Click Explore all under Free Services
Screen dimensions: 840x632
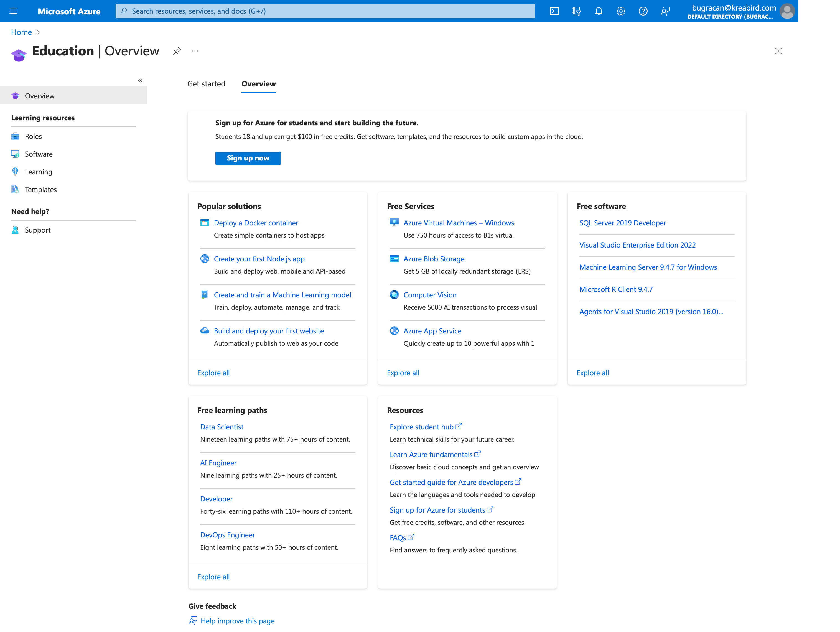coord(403,373)
